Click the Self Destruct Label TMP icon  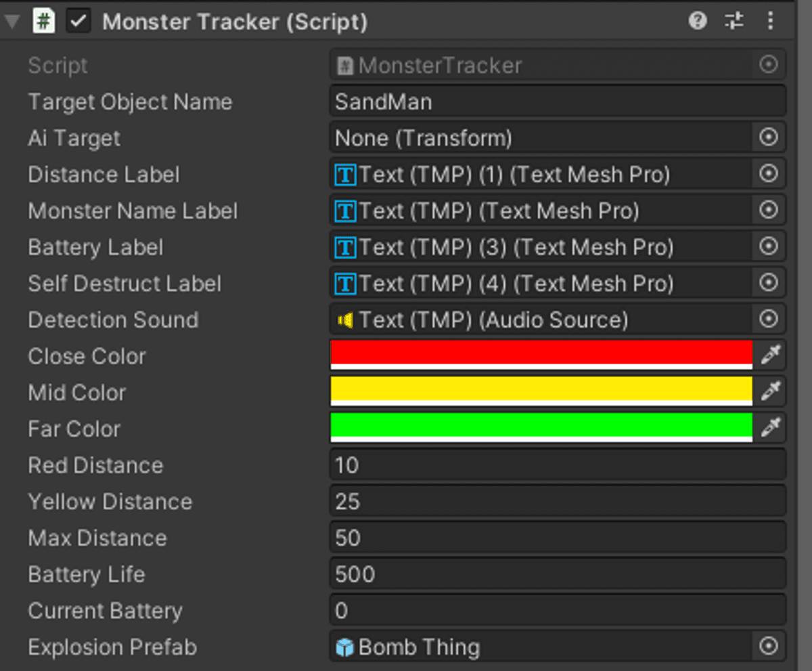pyautogui.click(x=344, y=283)
